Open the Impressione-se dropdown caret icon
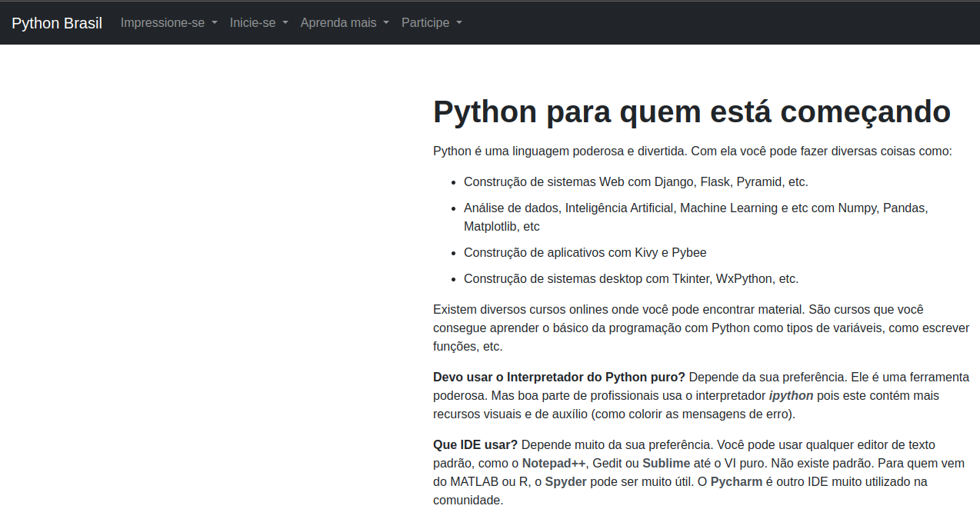The image size is (980, 519). point(215,23)
